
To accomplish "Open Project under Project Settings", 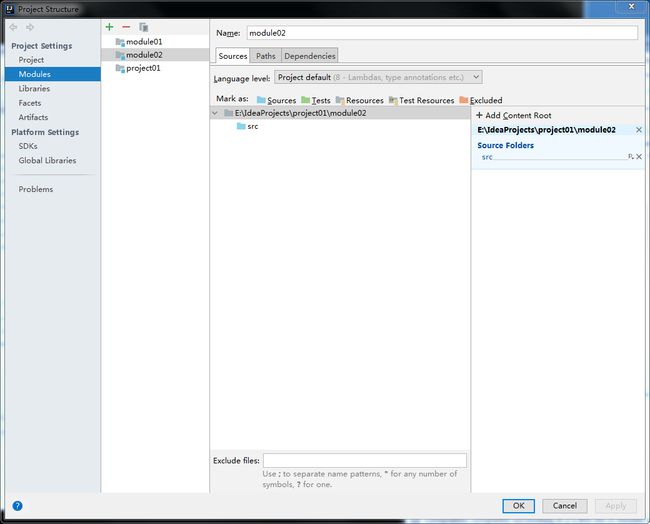I will (31, 60).
